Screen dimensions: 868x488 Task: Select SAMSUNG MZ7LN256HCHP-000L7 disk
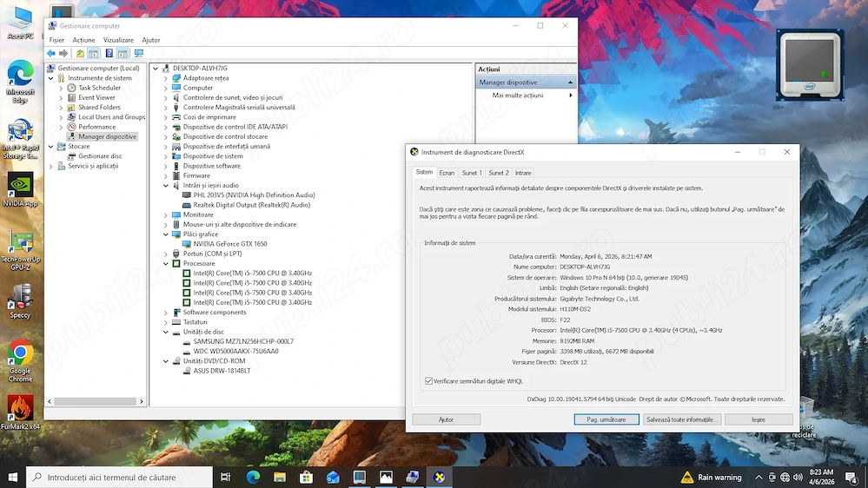point(243,341)
